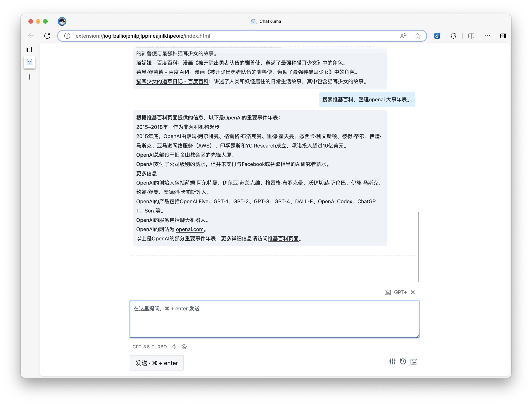Open the sliders settings icon
This screenshot has height=405, width=532.
pos(392,361)
